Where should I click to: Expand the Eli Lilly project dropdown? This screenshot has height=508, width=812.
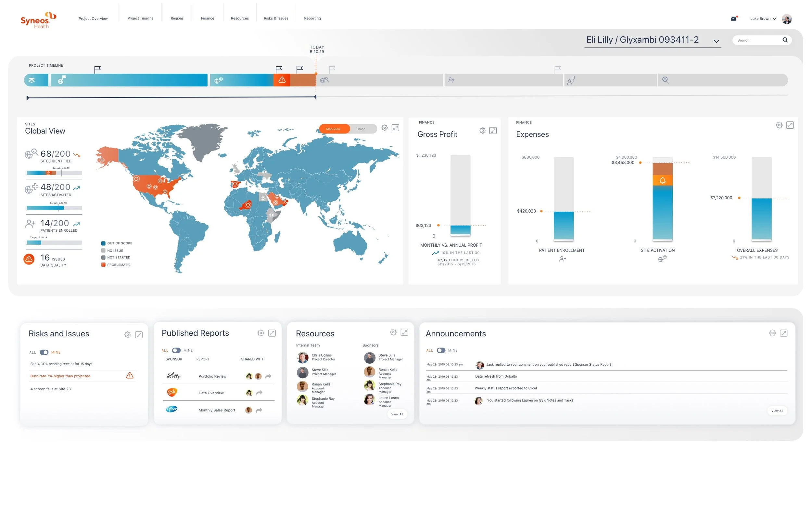click(716, 41)
